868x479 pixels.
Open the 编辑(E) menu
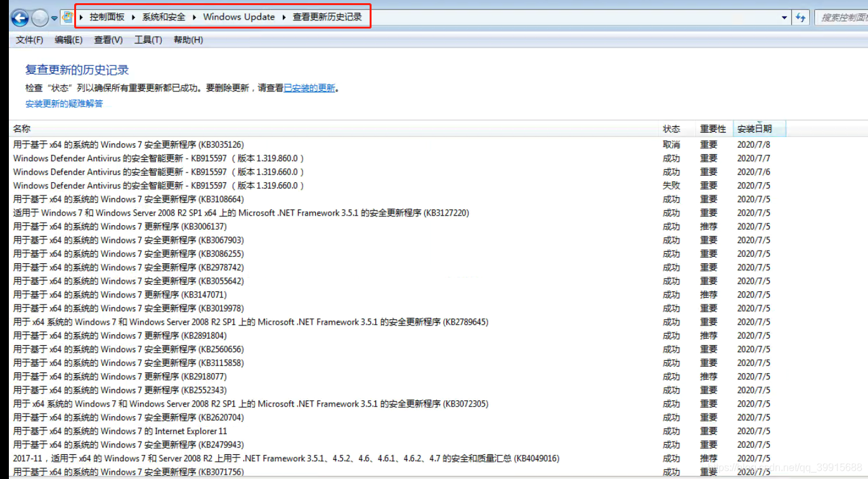click(x=68, y=40)
